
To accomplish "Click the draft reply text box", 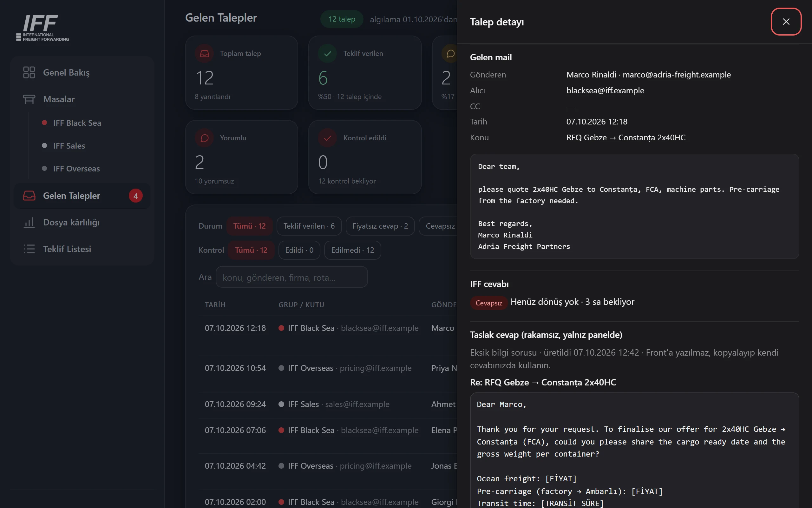I will coord(634,450).
